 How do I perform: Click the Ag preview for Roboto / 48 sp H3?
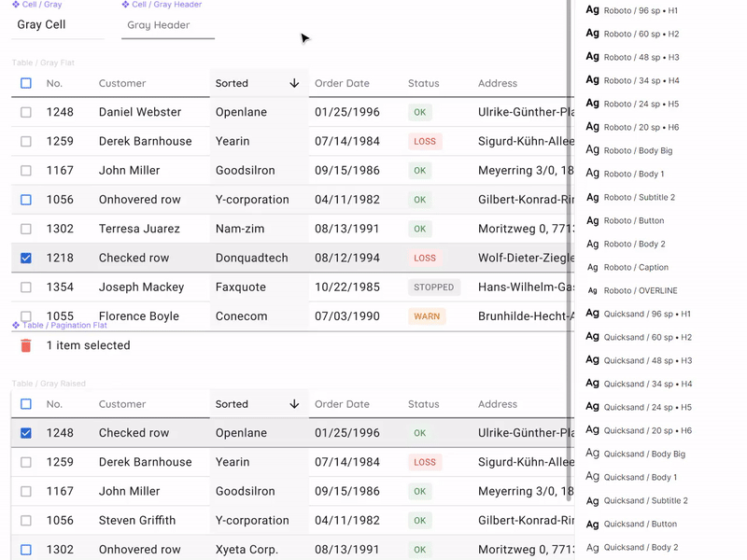(x=592, y=57)
